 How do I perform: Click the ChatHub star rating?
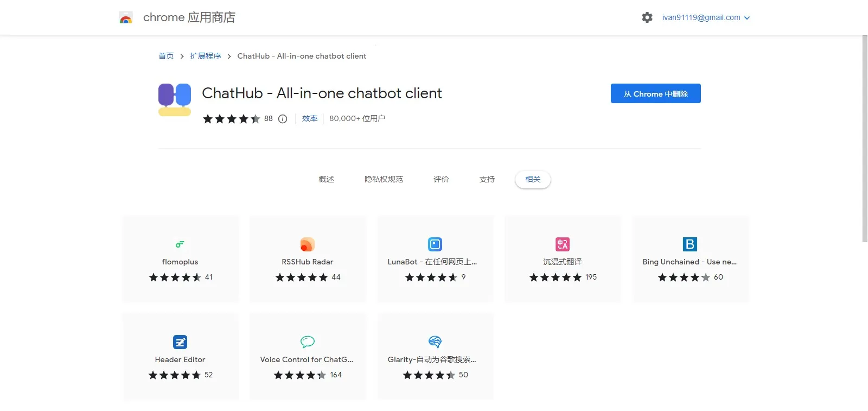point(232,119)
